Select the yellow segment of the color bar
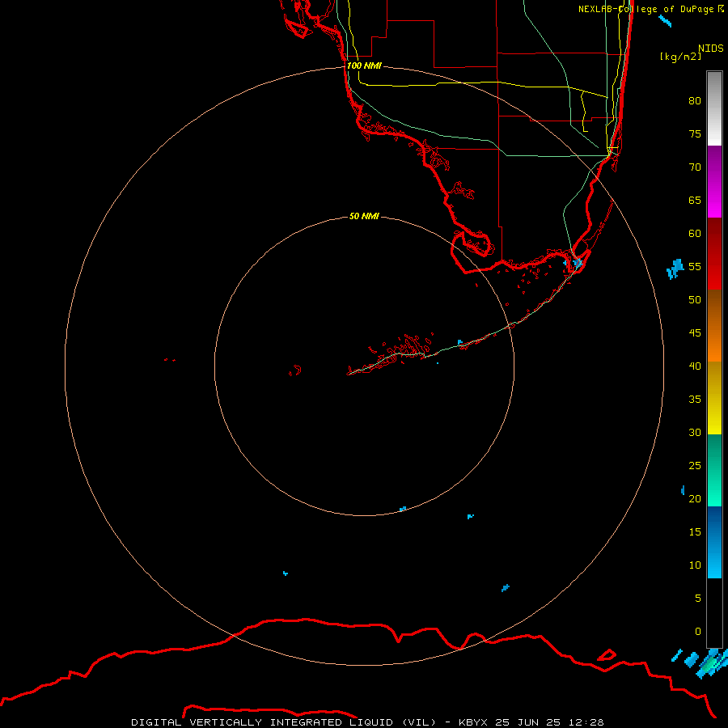 point(714,398)
